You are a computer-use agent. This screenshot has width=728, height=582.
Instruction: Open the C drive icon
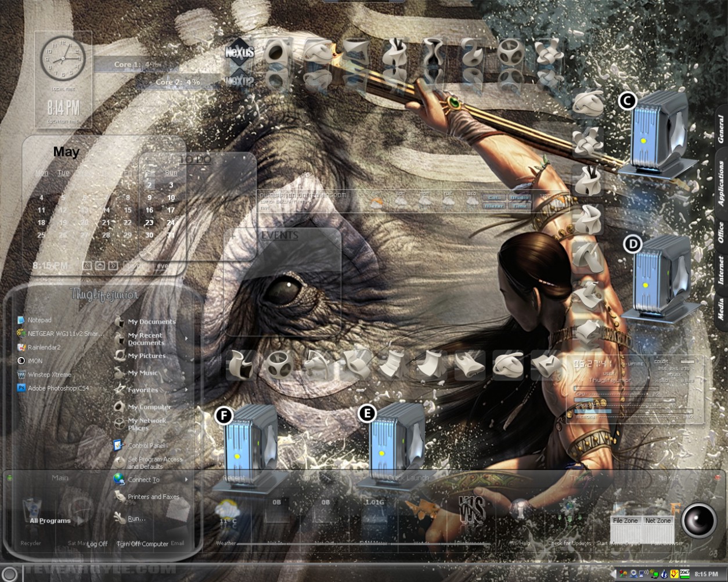click(659, 133)
